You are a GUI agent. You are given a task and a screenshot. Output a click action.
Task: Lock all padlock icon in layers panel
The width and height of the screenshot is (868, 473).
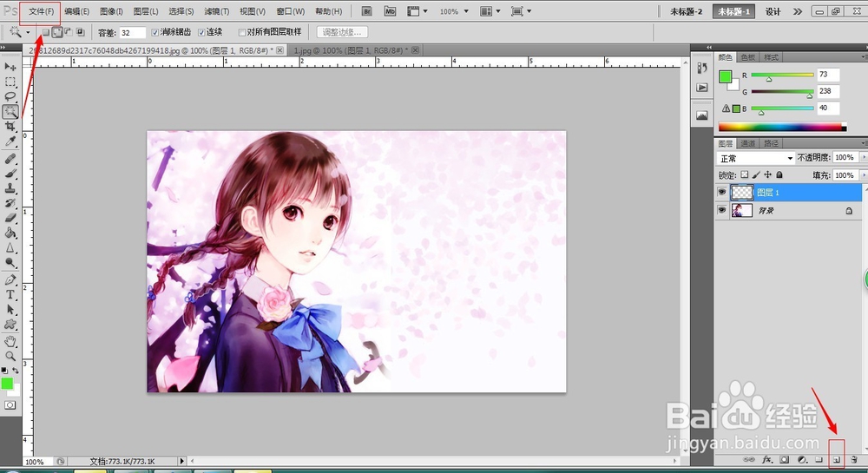[x=779, y=174]
